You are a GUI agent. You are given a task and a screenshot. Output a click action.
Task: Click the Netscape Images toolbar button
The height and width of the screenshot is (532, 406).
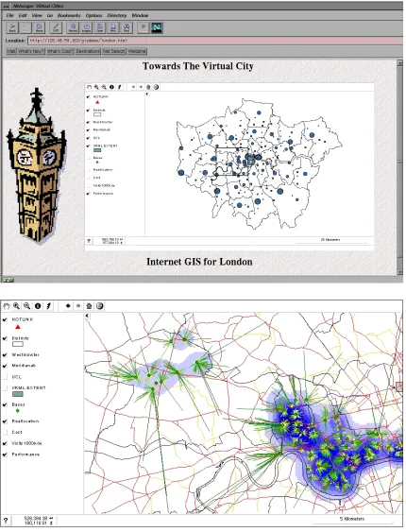pyautogui.click(x=86, y=27)
